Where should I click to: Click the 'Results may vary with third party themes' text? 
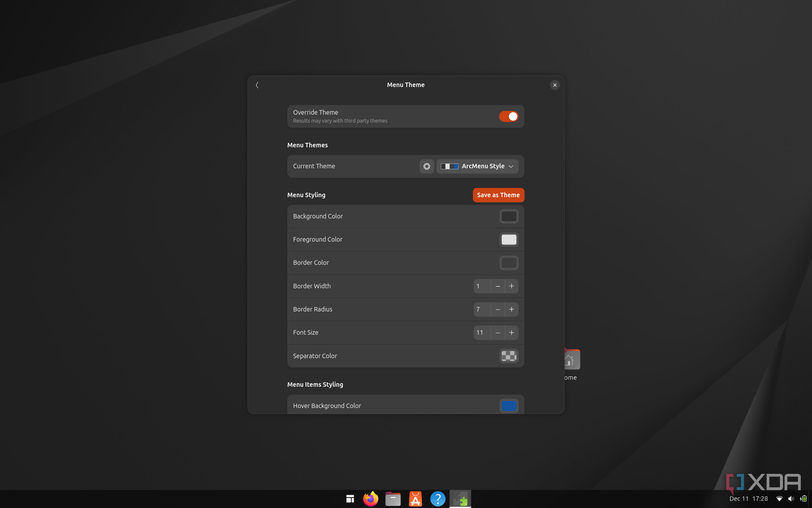pyautogui.click(x=340, y=121)
